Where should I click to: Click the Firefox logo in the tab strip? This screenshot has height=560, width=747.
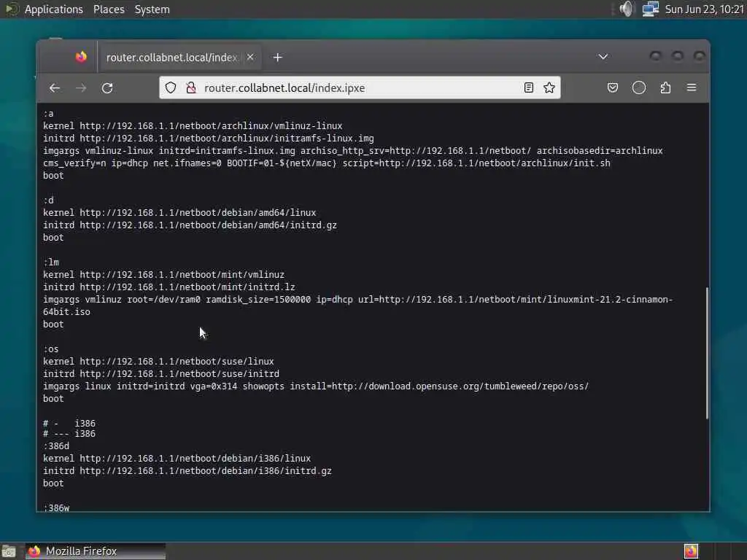(x=82, y=57)
